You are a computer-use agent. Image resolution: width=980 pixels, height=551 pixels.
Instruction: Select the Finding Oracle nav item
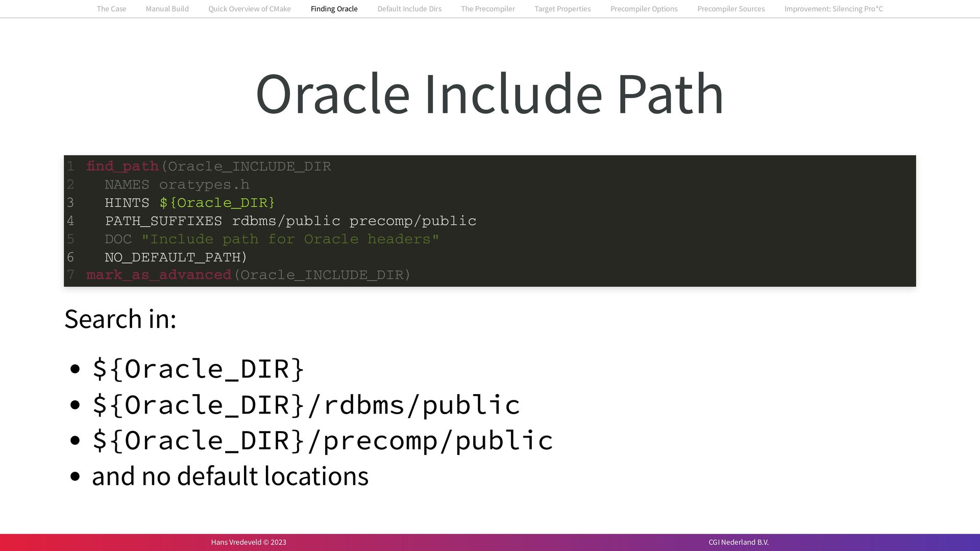coord(334,9)
